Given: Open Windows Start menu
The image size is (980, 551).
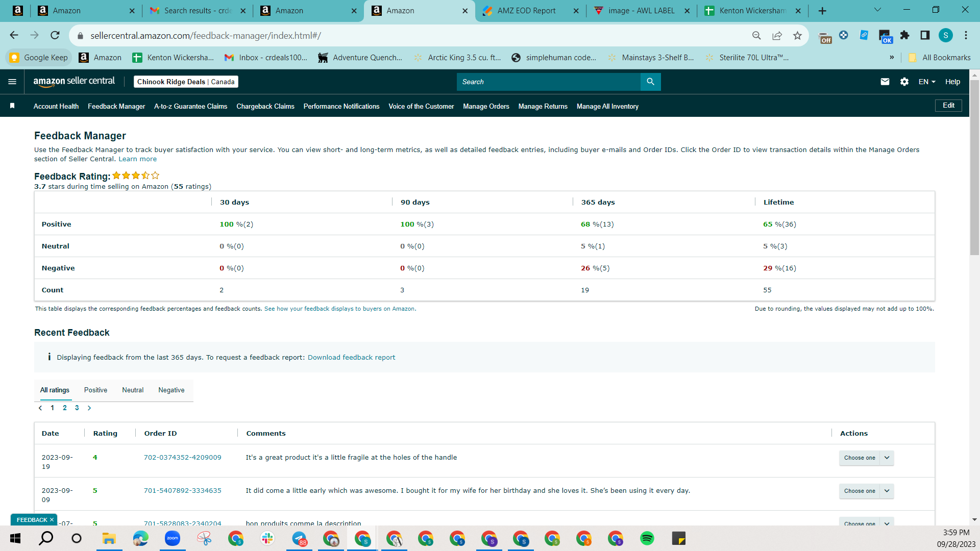Looking at the screenshot, I should pyautogui.click(x=15, y=538).
